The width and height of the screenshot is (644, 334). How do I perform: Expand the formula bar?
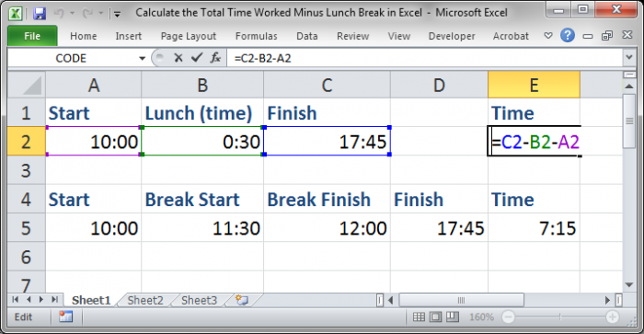[628, 58]
